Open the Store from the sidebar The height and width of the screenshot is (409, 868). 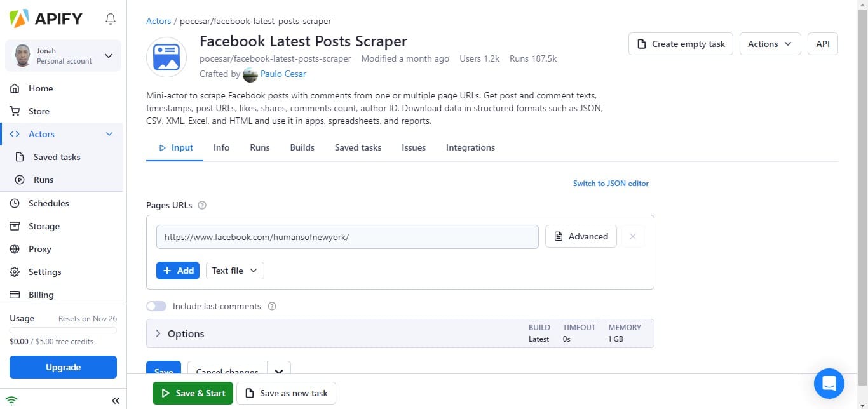tap(39, 111)
